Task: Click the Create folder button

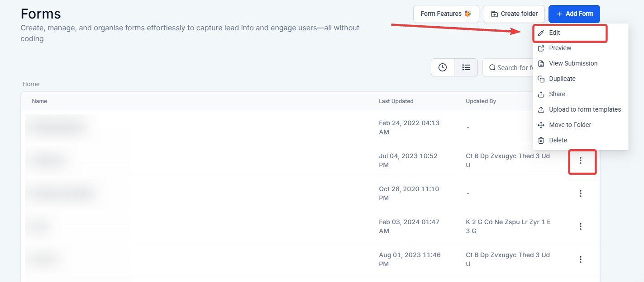Action: [x=514, y=14]
